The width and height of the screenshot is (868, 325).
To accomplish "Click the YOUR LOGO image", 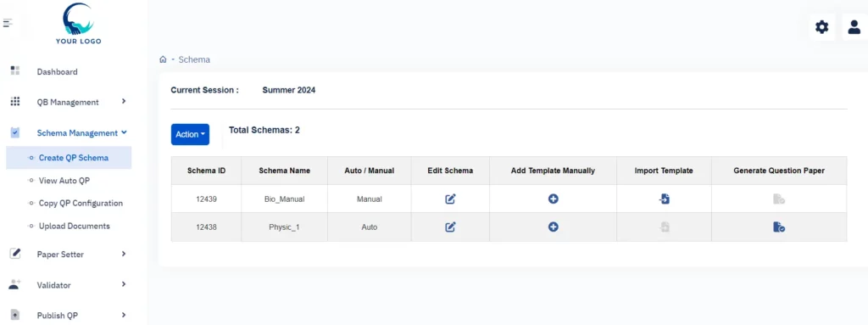I will coord(78,23).
